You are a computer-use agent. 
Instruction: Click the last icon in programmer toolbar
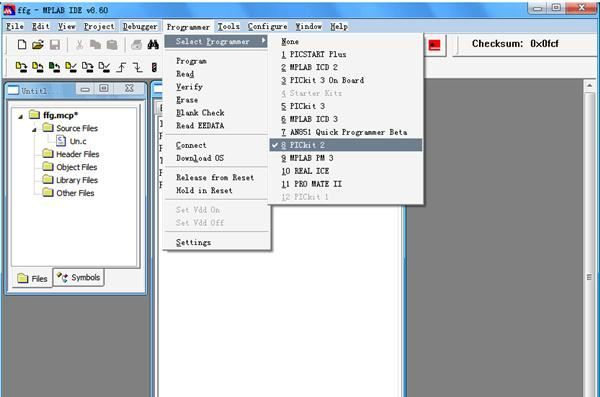(154, 67)
